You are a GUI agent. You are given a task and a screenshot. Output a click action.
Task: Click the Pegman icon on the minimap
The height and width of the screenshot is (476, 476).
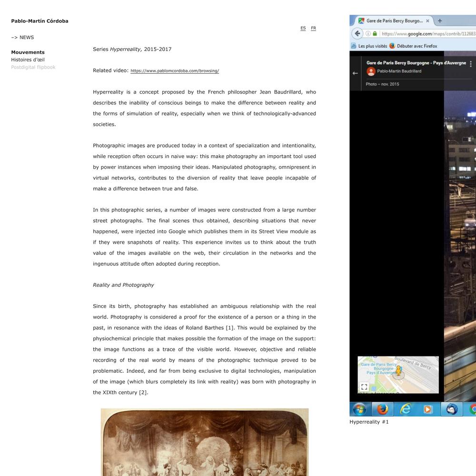[398, 371]
